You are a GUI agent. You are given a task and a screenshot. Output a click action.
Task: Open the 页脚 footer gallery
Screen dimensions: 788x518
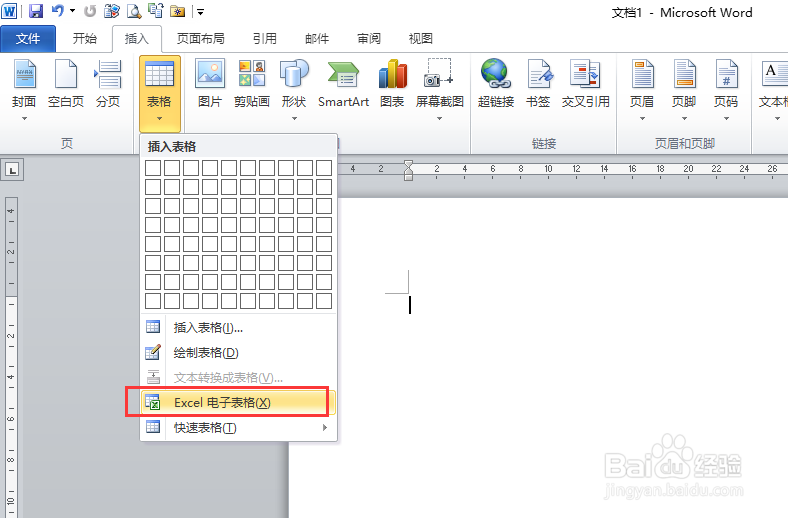click(x=684, y=89)
